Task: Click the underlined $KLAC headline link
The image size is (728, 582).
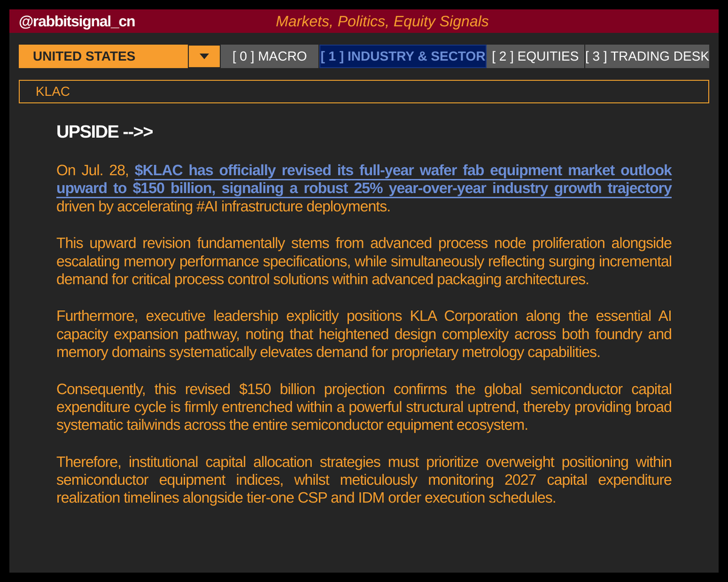Action: [364, 179]
